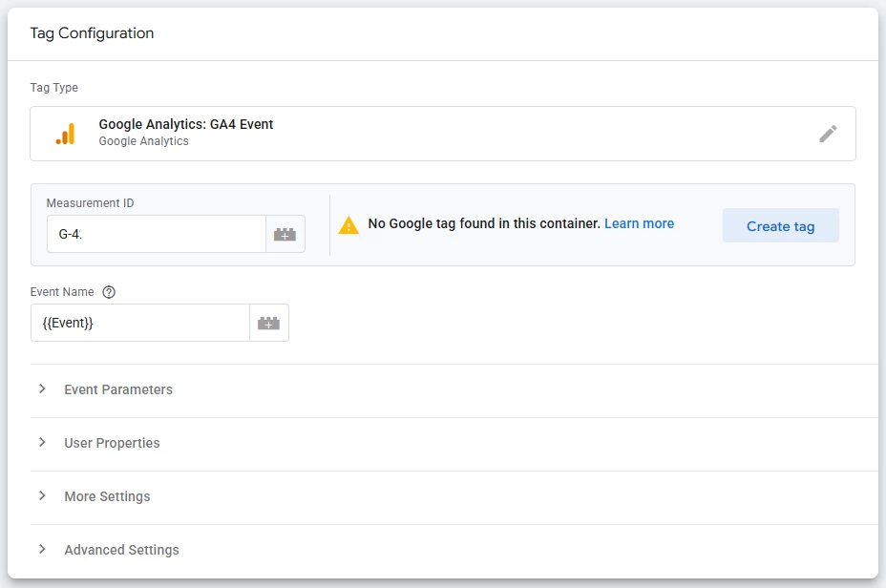Expand More Settings using its chevron arrow
This screenshot has height=588, width=886.
tap(42, 496)
